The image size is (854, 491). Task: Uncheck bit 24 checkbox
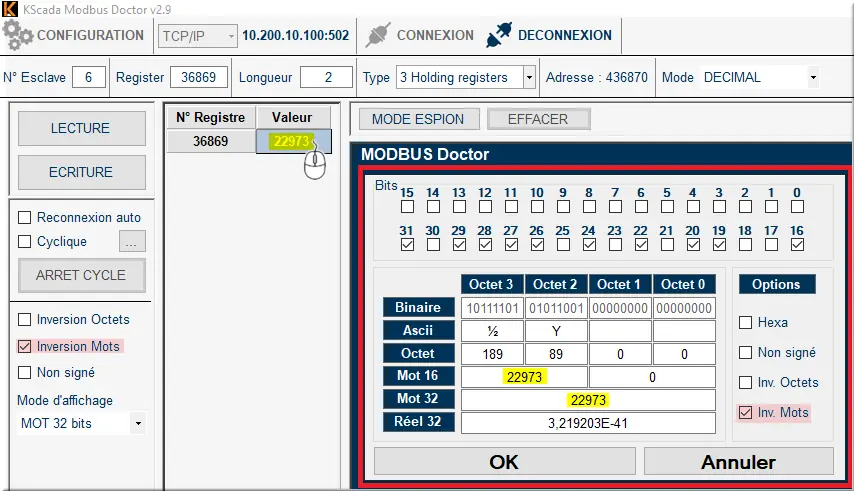tap(589, 245)
